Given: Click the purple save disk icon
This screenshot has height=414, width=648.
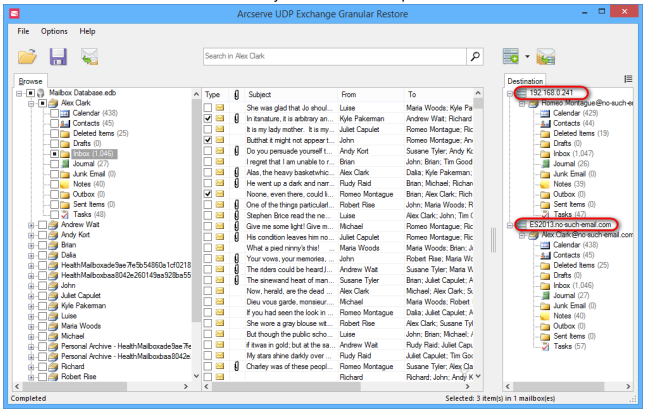Looking at the screenshot, I should pos(58,57).
